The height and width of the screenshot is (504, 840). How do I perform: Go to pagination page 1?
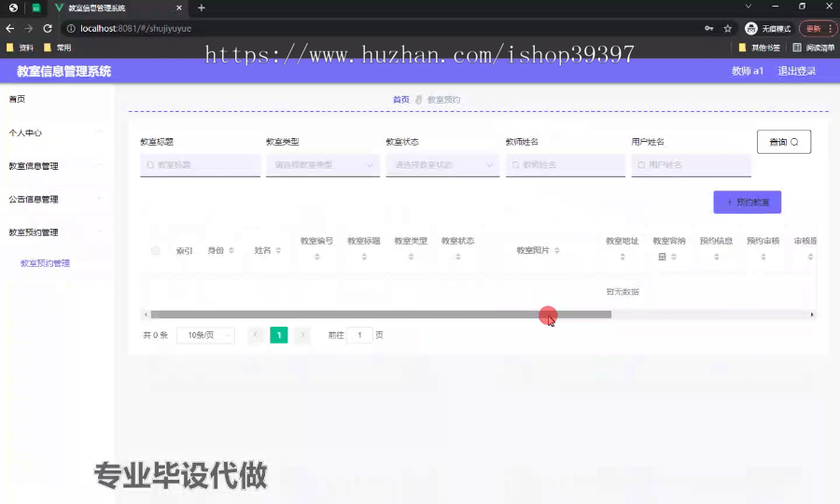(279, 335)
